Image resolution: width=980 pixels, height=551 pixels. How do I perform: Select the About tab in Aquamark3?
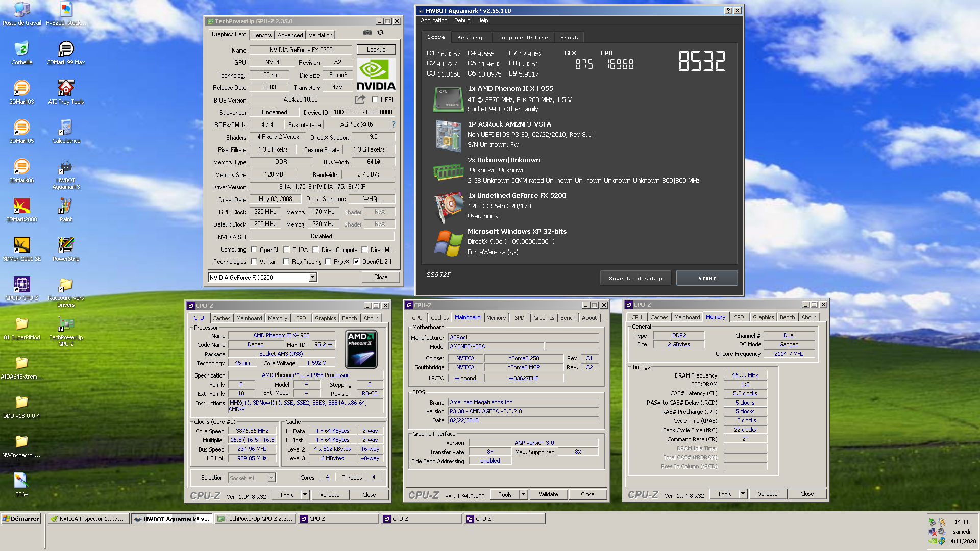pos(569,38)
